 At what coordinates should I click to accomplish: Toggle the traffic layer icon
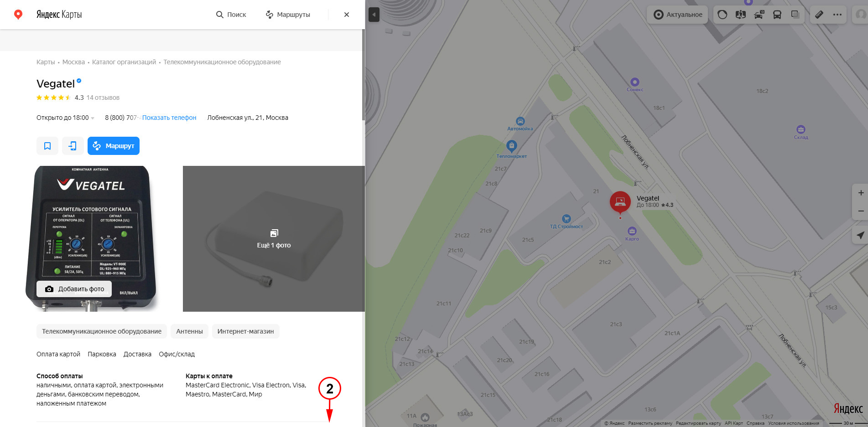[722, 15]
